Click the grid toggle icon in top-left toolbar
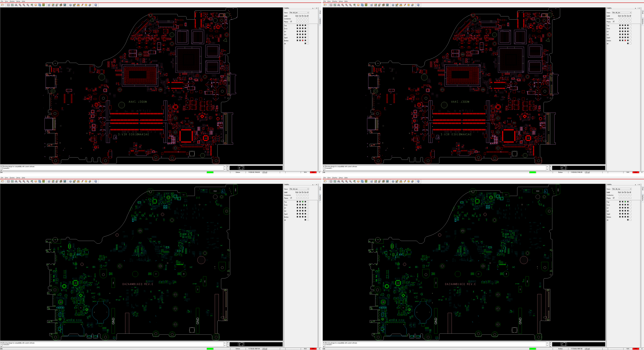This screenshot has height=350, width=644. tap(49, 5)
